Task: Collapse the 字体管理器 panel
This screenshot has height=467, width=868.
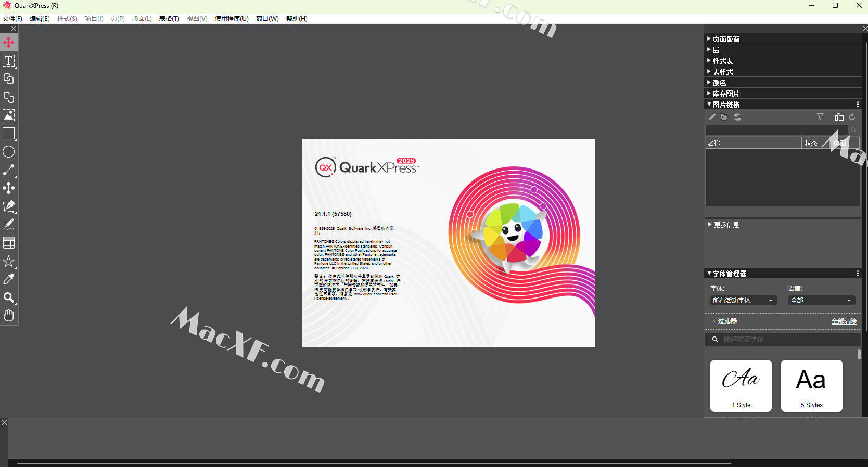Action: (709, 273)
